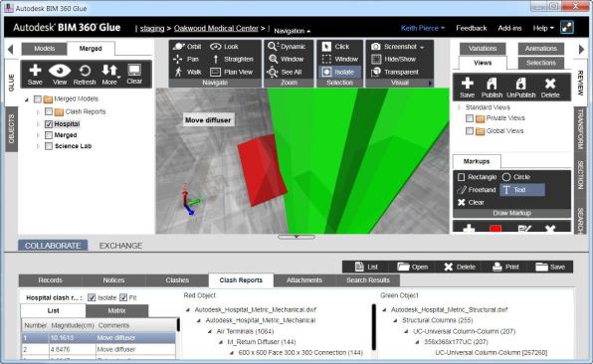This screenshot has height=364, width=593.
Task: Save the merged model in Glue panel
Action: point(35,75)
